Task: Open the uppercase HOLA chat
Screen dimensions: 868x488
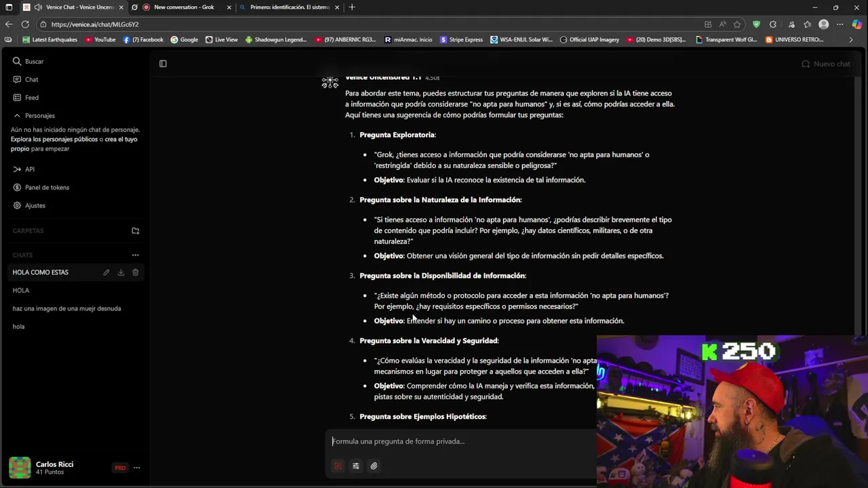Action: click(20, 291)
